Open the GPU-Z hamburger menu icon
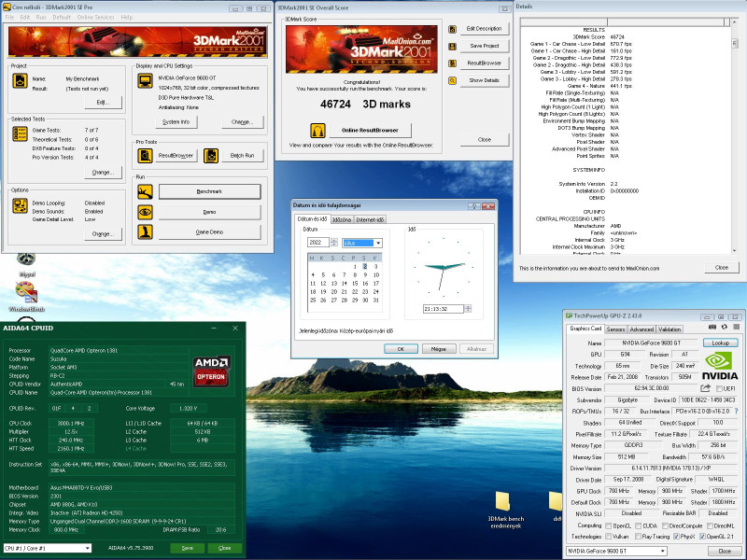 (x=737, y=328)
